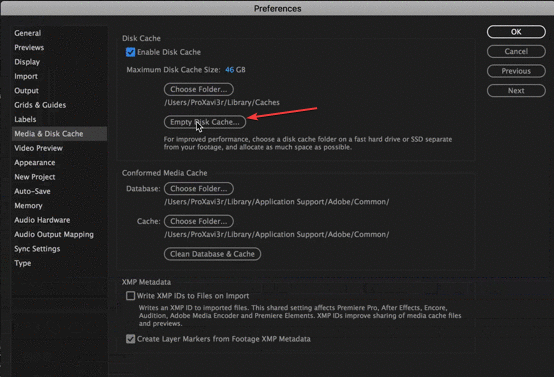Viewport: 554px width, 377px height.
Task: Enable Write XMP IDs to Files on Import
Action: point(130,296)
